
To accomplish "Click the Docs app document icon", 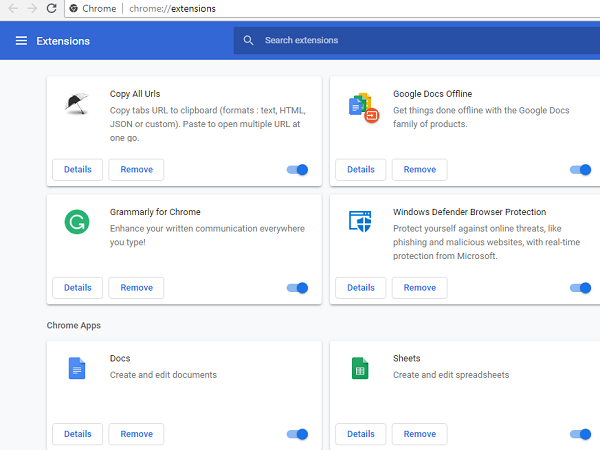I will coord(77,368).
